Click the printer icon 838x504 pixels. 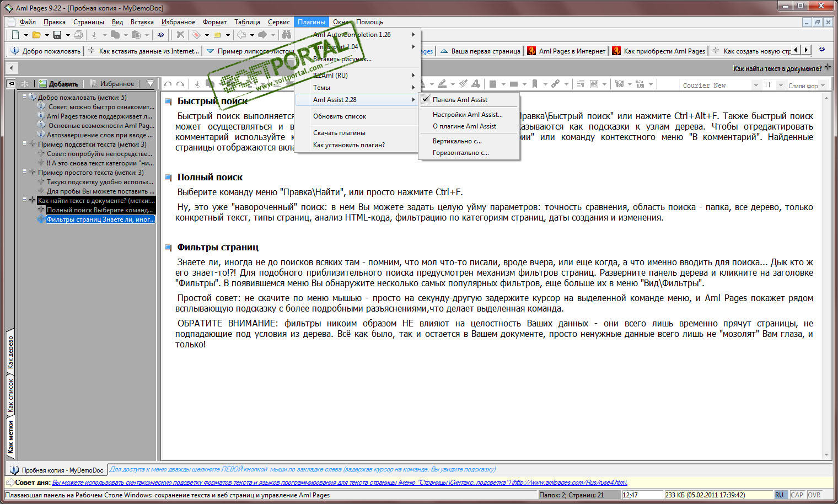click(78, 35)
